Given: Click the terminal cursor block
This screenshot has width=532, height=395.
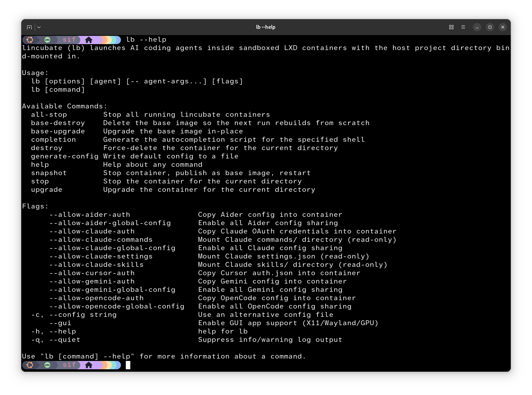Looking at the screenshot, I should (128, 365).
